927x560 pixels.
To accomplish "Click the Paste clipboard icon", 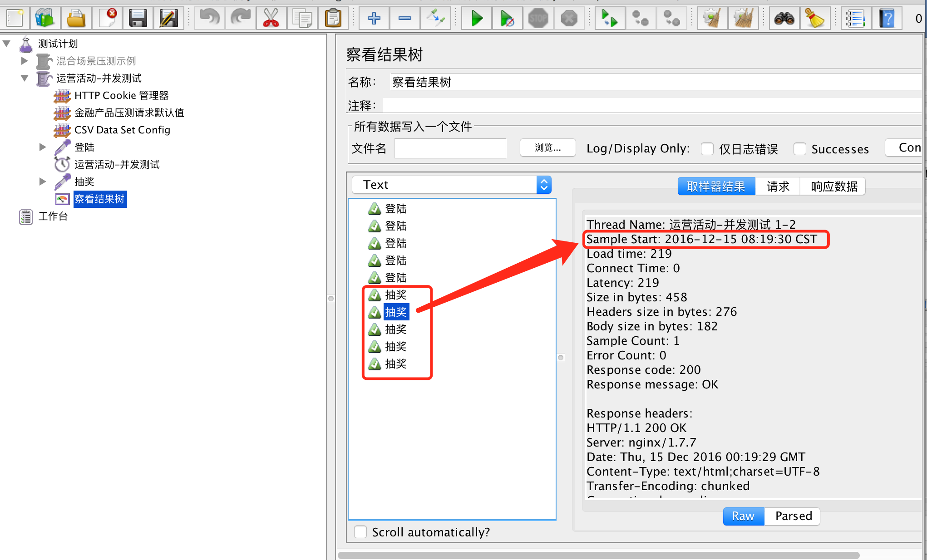I will pos(333,19).
